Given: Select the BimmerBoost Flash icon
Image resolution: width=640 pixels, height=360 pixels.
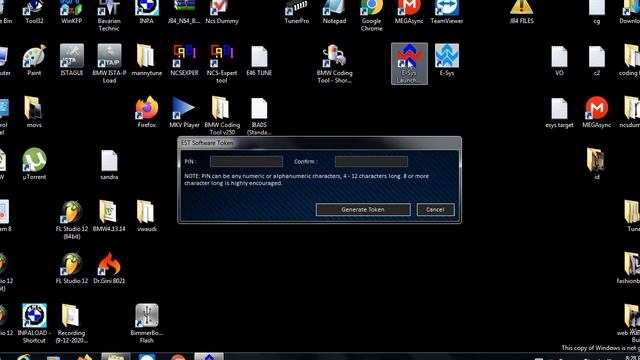Looking at the screenshot, I should click(147, 323).
